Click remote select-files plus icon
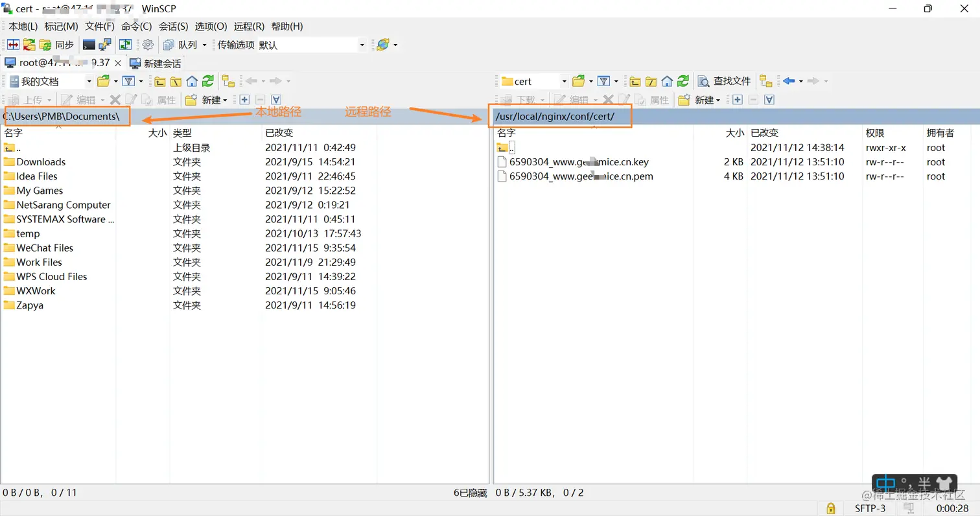 click(x=738, y=100)
